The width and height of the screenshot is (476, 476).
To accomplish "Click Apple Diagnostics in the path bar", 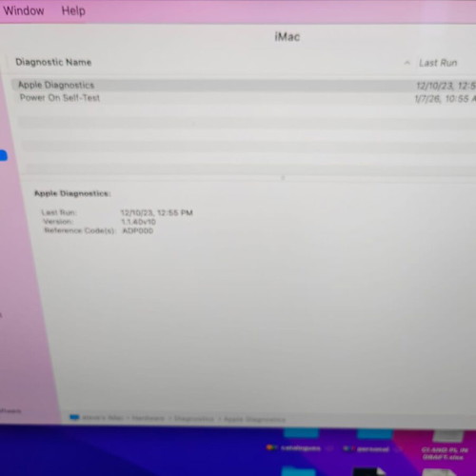I will 254,419.
